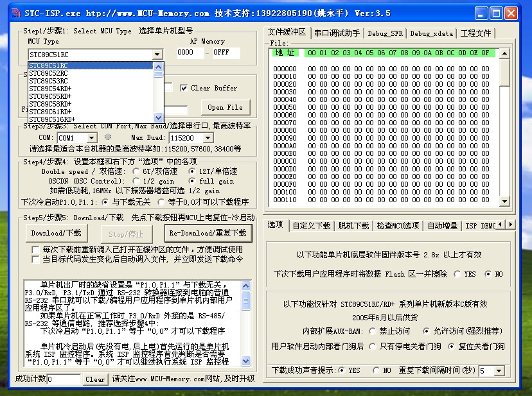
Task: Click the 成功计数 counter field
Action: 64,379
